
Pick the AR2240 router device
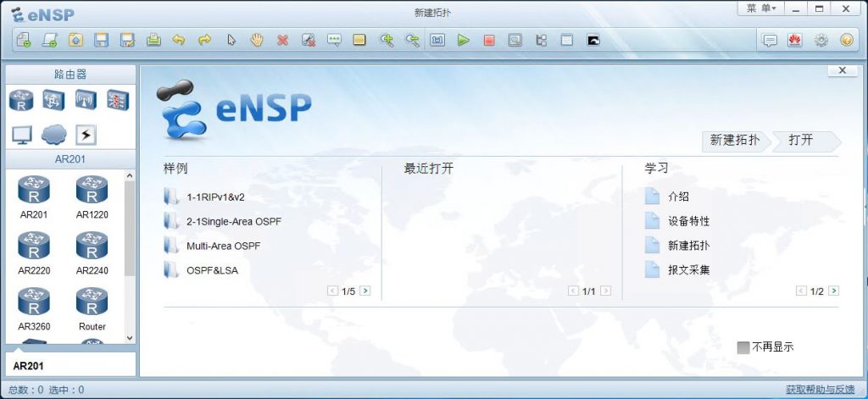pos(92,253)
